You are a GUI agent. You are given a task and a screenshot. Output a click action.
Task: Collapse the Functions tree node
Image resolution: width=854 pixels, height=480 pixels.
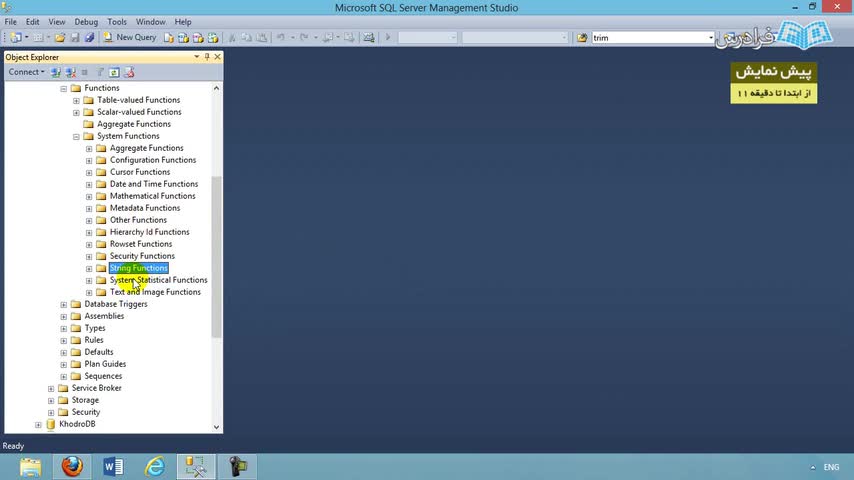(x=64, y=88)
